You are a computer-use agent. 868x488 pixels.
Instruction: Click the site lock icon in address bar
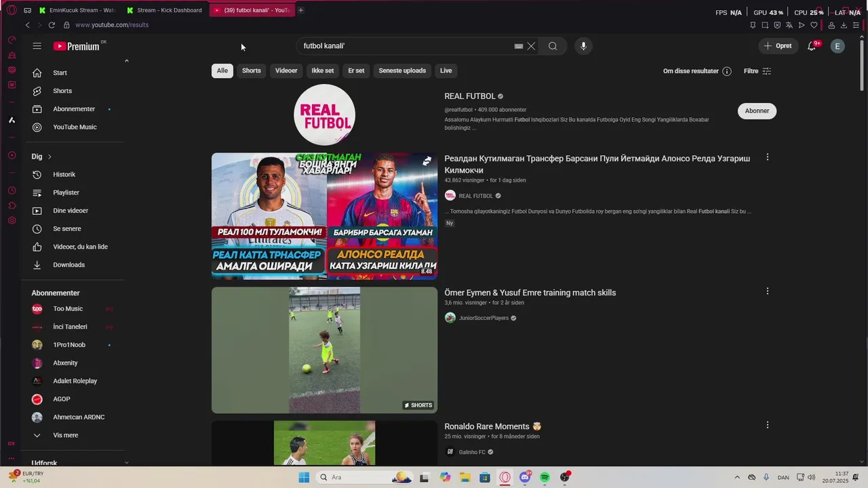click(66, 25)
